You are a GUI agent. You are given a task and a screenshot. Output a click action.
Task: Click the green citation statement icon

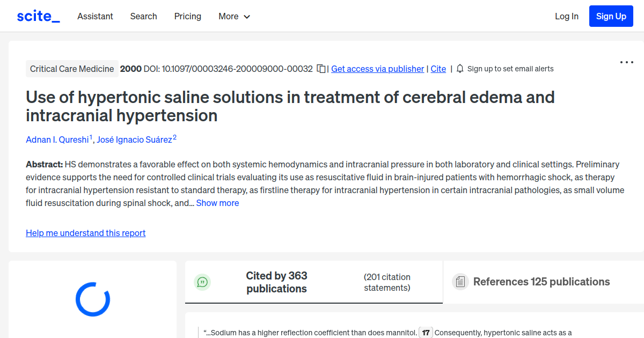tap(202, 282)
